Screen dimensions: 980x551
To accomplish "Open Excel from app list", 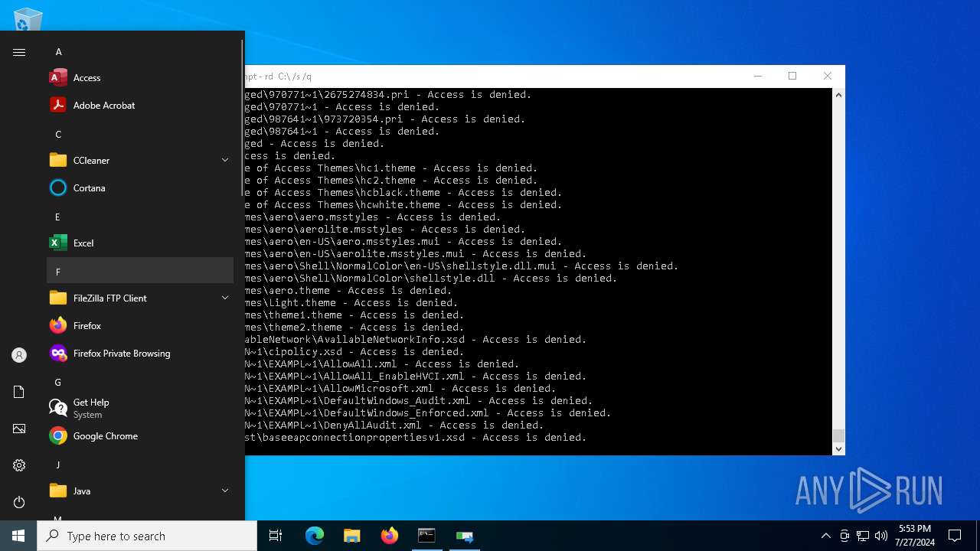I will tap(140, 243).
